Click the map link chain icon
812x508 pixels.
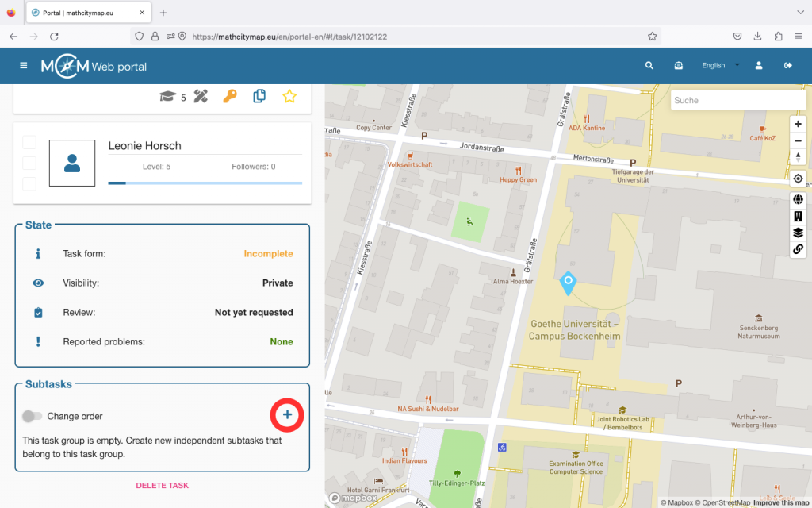(x=798, y=249)
